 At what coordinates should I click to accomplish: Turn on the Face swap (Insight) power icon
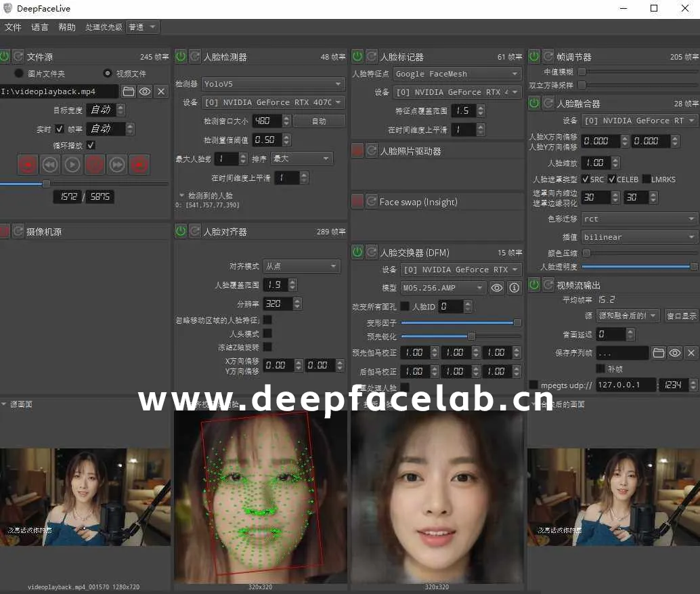[357, 201]
